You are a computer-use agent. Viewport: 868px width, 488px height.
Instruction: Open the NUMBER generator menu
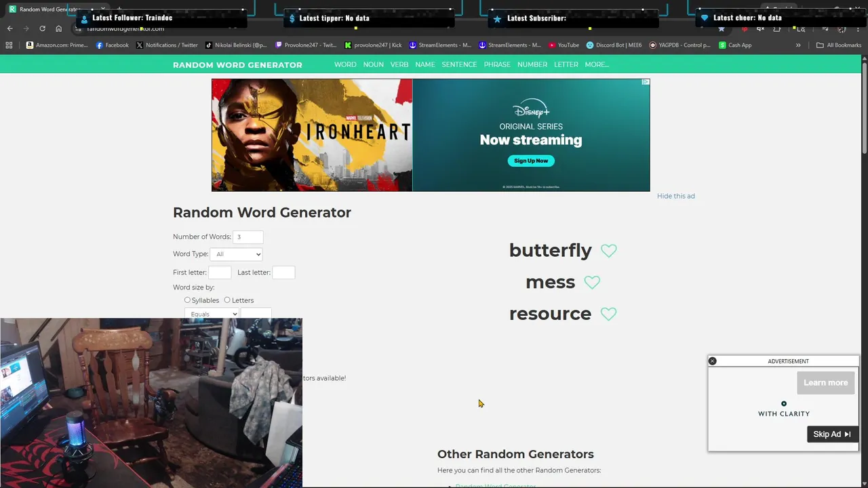point(532,64)
